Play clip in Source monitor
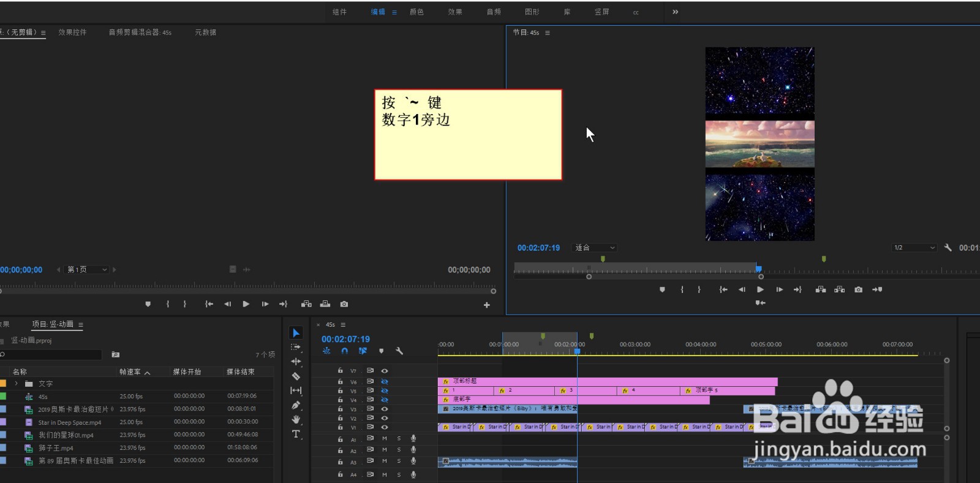This screenshot has height=483, width=980. [x=246, y=304]
